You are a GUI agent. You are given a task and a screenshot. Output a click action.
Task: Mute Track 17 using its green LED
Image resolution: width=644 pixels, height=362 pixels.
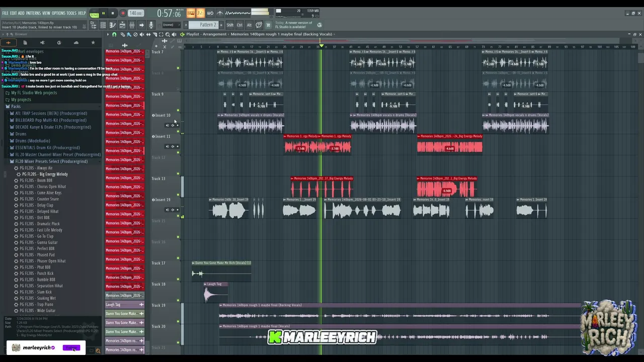pyautogui.click(x=178, y=279)
